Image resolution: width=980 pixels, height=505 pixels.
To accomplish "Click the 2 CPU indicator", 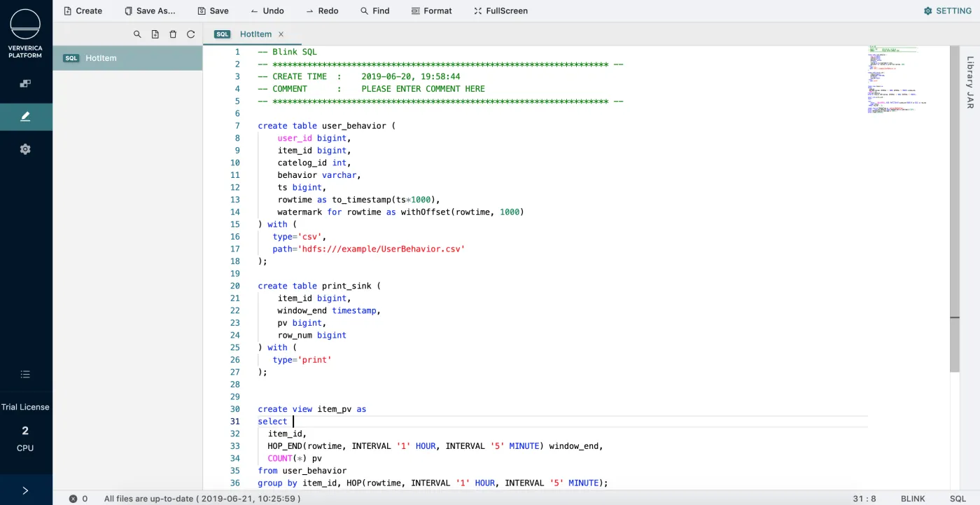I will pyautogui.click(x=25, y=438).
